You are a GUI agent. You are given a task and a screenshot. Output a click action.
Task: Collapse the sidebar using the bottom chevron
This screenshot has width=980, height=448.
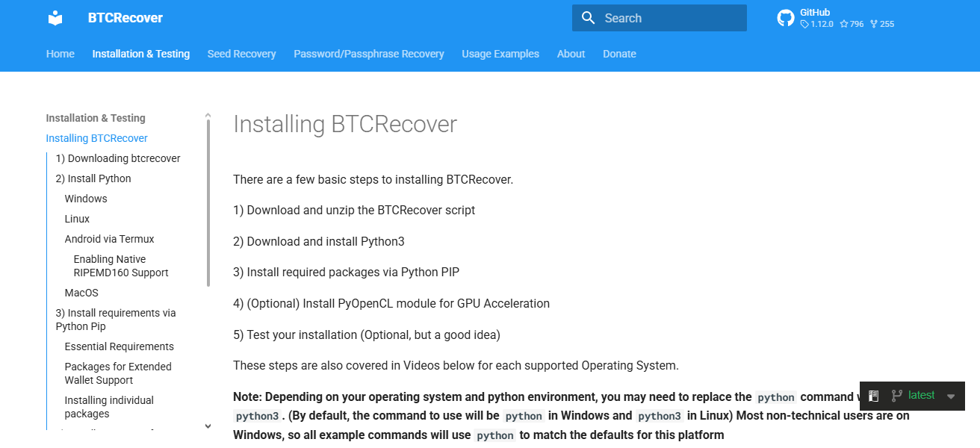tap(208, 426)
